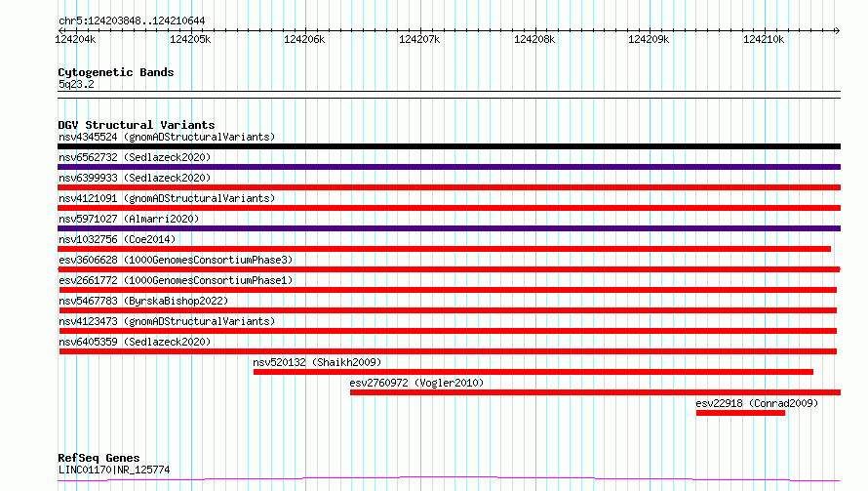The image size is (868, 491).
Task: Click the 5q23.2 cytogenetic band label
Action: (x=76, y=84)
